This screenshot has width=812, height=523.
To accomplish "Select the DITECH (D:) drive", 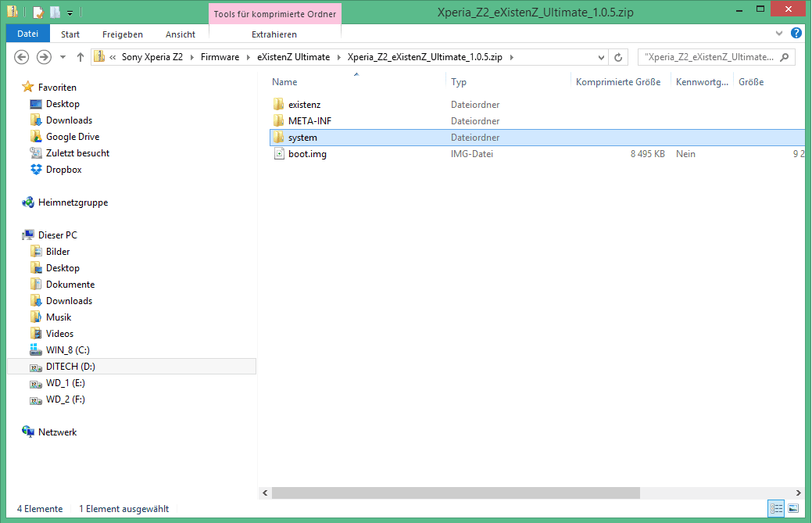I will coord(132,367).
